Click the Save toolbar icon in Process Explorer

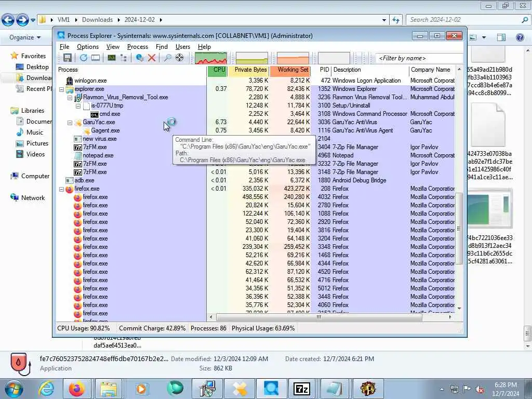pos(67,58)
